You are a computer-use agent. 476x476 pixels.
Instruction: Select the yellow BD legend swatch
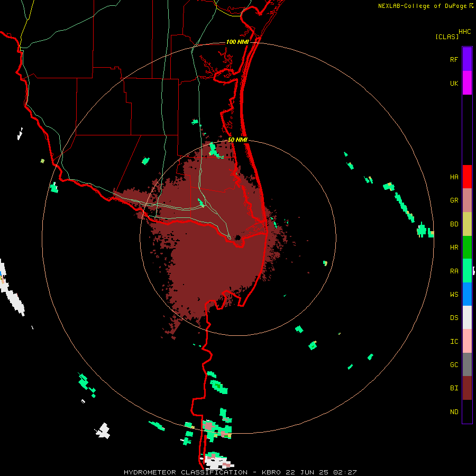[x=467, y=224]
